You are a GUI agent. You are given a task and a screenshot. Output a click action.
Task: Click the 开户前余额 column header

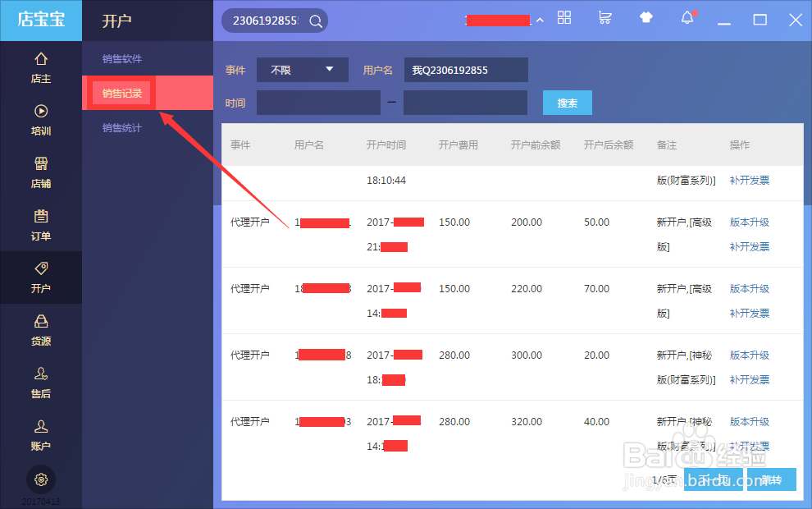pos(536,145)
